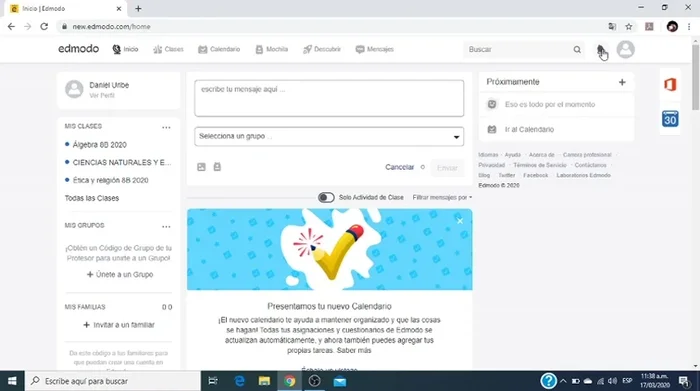Open Descubrir in navigation bar

coord(322,49)
